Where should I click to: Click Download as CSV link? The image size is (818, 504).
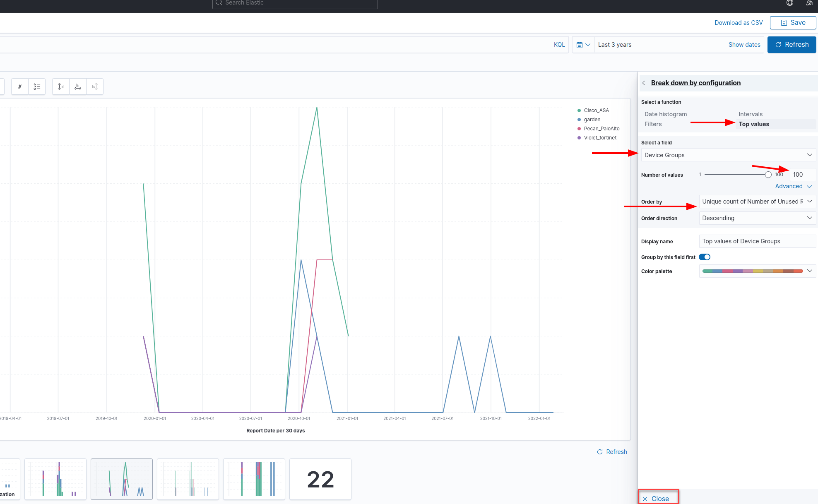738,23
